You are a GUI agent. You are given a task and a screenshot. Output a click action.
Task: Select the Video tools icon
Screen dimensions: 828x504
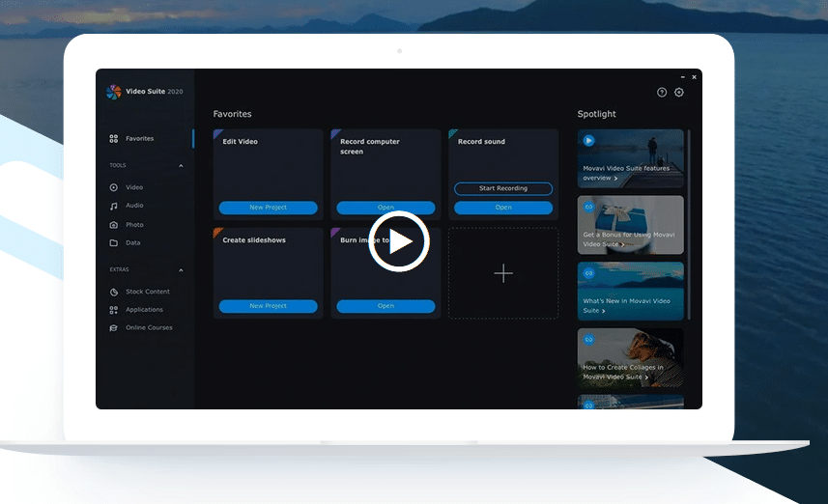click(114, 187)
